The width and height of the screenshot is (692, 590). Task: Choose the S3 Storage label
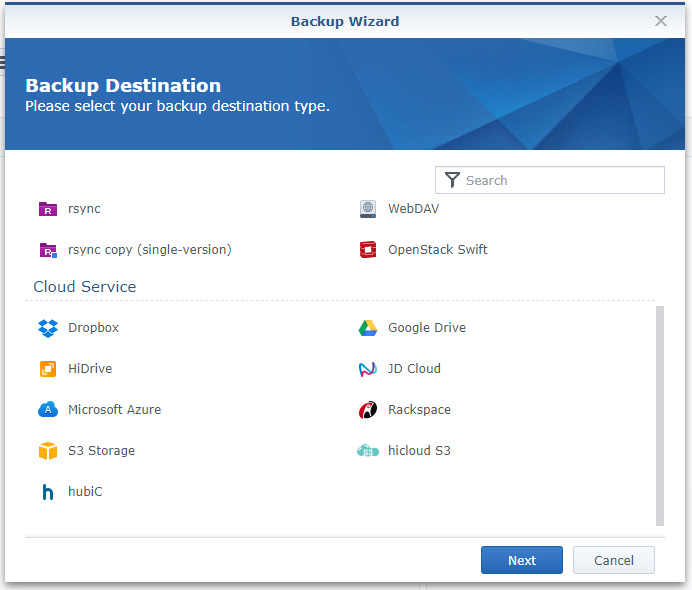pos(102,451)
